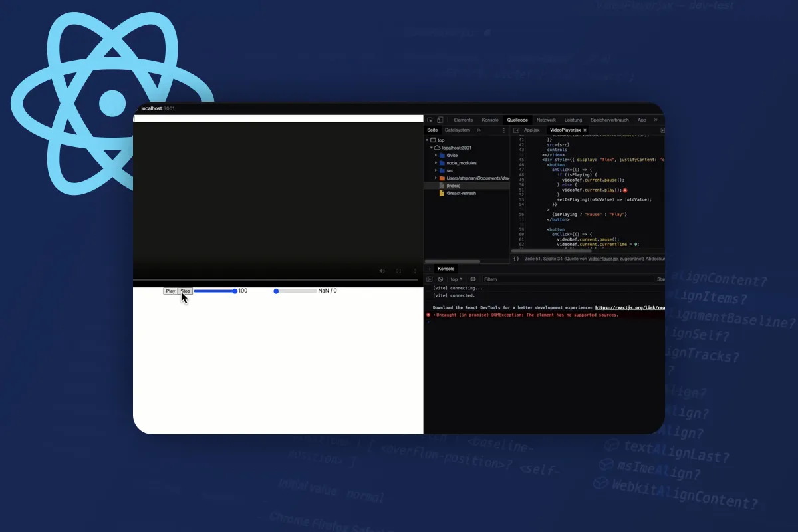Select the node_modules folder icon
Screen dimensions: 798x532
click(442, 163)
